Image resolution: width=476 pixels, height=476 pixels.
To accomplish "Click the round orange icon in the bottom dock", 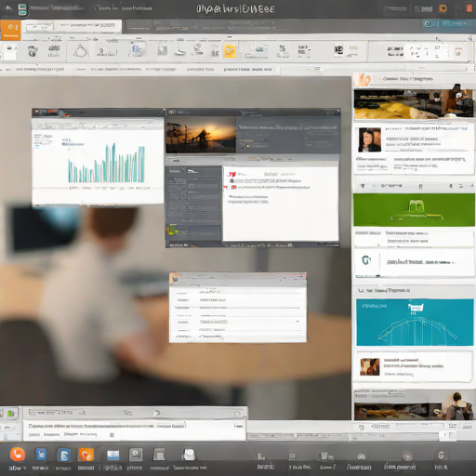I will click(x=18, y=455).
